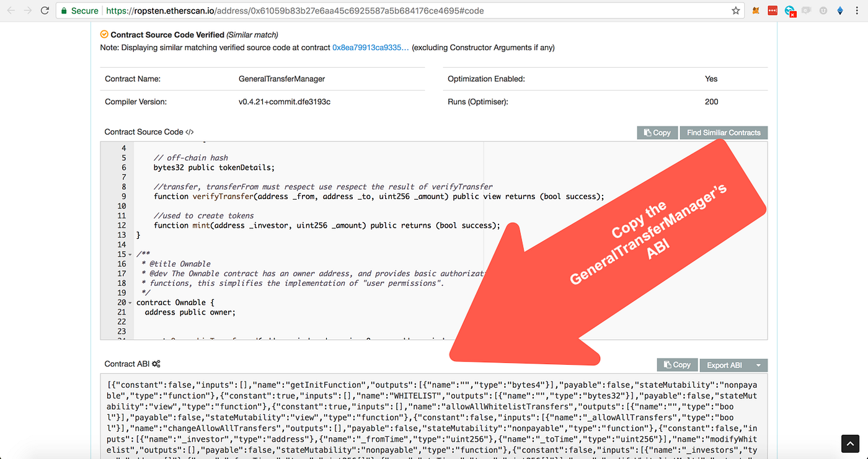Screen dimensions: 868x459
Task: Open the similar contract link 0x8ea79913ca9335…
Action: pyautogui.click(x=371, y=47)
